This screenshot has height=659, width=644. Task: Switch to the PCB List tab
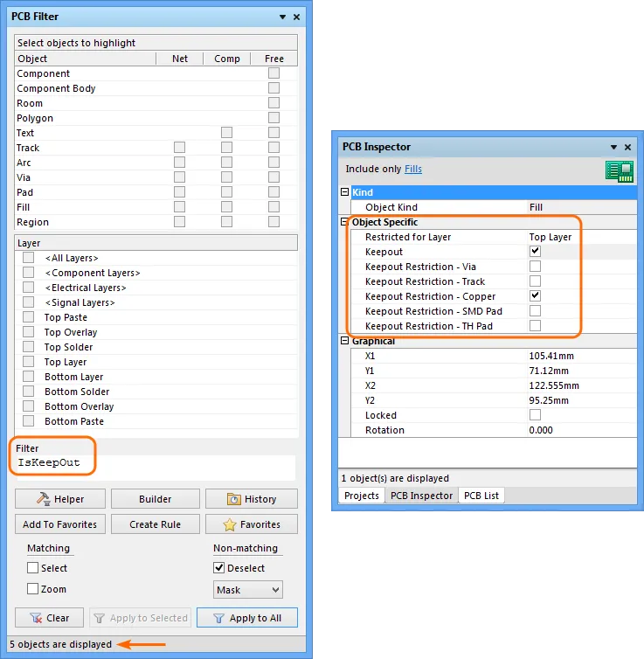[481, 496]
